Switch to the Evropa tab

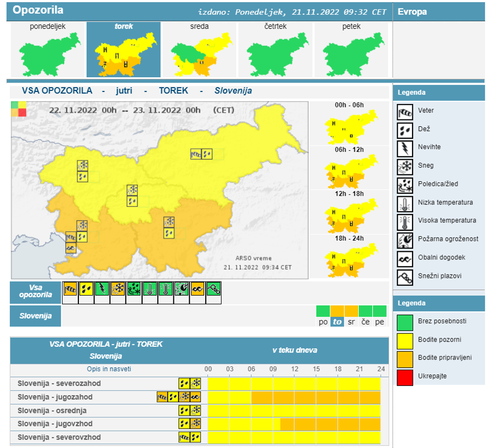click(x=413, y=10)
